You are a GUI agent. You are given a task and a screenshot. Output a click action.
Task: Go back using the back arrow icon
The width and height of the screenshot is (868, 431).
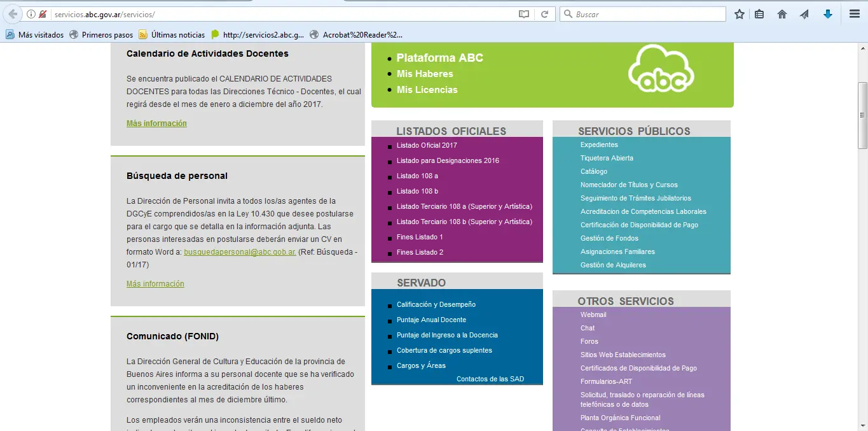pyautogui.click(x=11, y=13)
